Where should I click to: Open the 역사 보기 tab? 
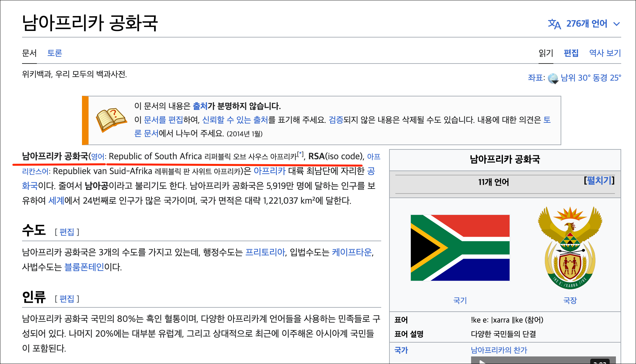tap(605, 53)
